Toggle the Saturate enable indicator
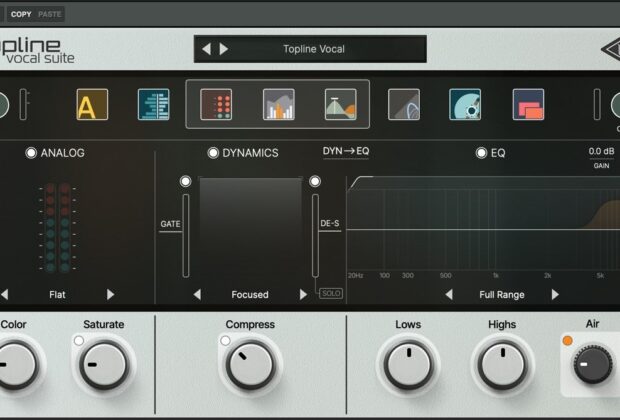Image resolution: width=620 pixels, height=420 pixels. pos(79,340)
